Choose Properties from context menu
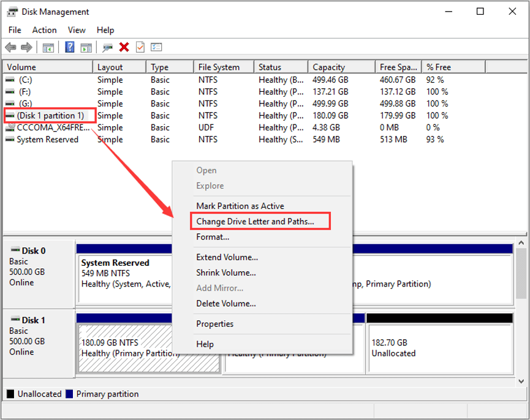The height and width of the screenshot is (420, 530). (262, 324)
